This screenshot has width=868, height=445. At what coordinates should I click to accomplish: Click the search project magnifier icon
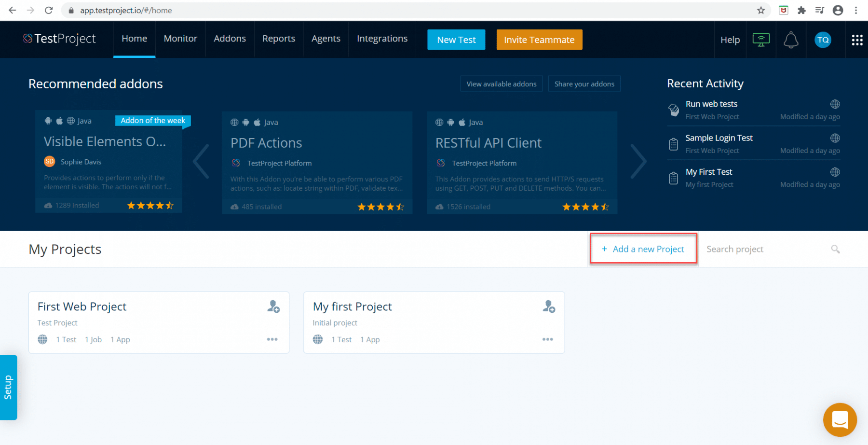835,249
